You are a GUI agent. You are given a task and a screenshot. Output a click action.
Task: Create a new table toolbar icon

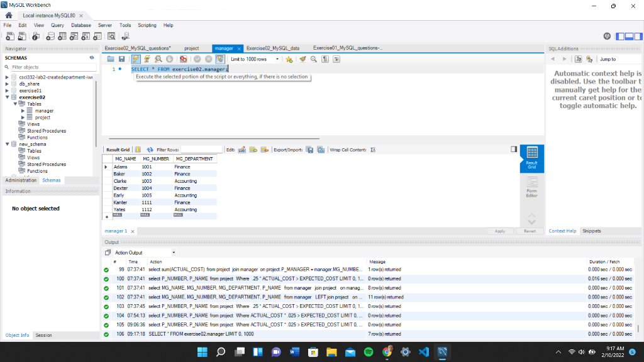pyautogui.click(x=62, y=36)
